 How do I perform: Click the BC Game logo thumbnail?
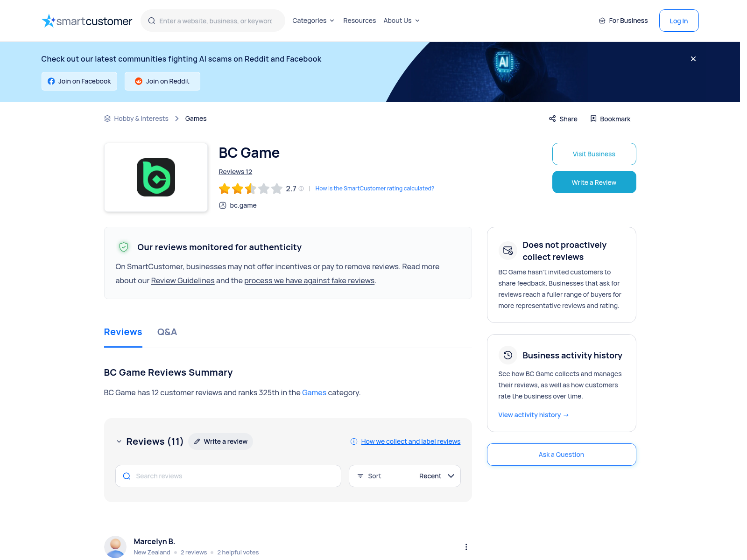pos(156,177)
